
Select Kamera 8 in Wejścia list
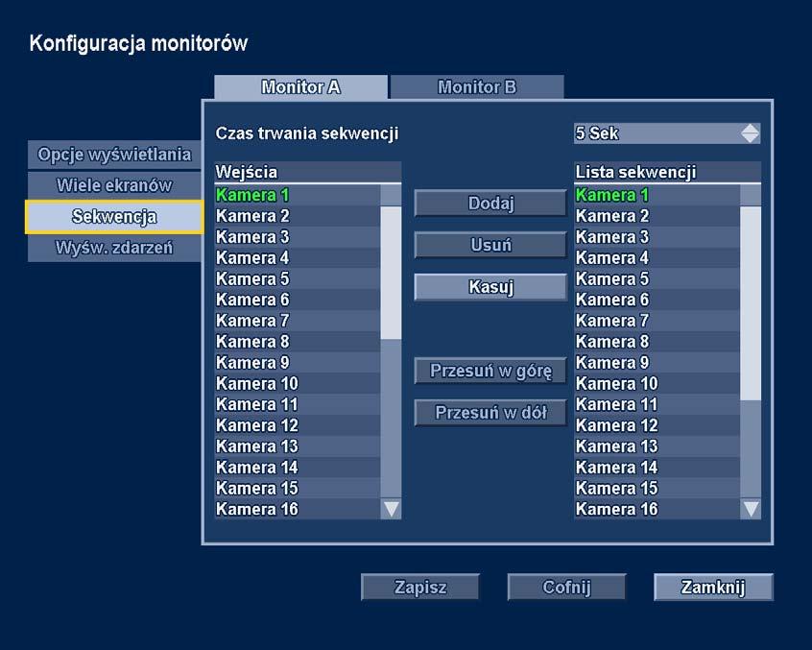click(x=298, y=342)
